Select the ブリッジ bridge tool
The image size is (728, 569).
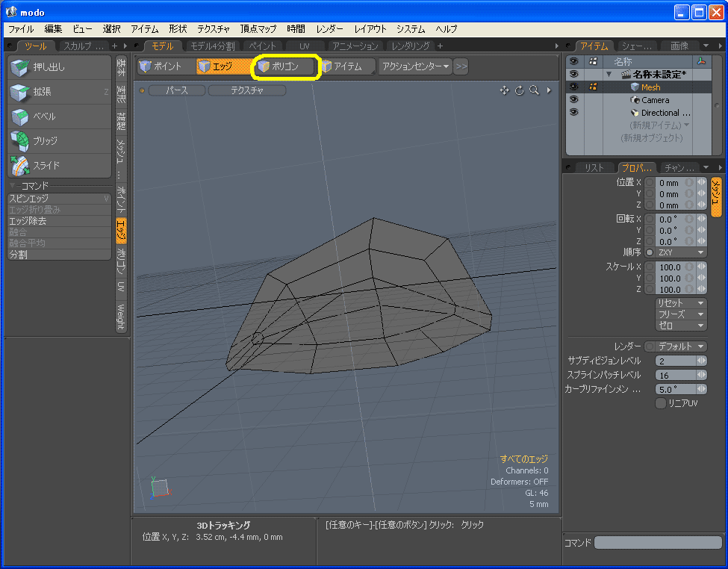[x=60, y=140]
